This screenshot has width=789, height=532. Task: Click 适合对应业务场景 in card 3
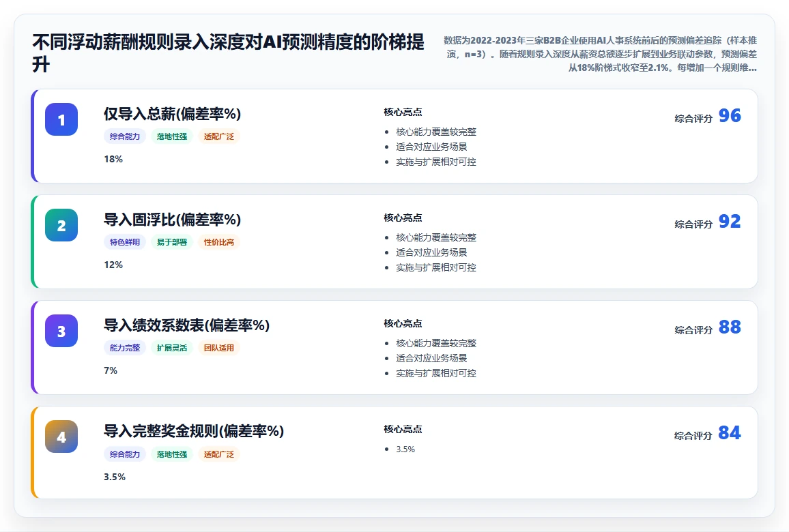point(432,358)
